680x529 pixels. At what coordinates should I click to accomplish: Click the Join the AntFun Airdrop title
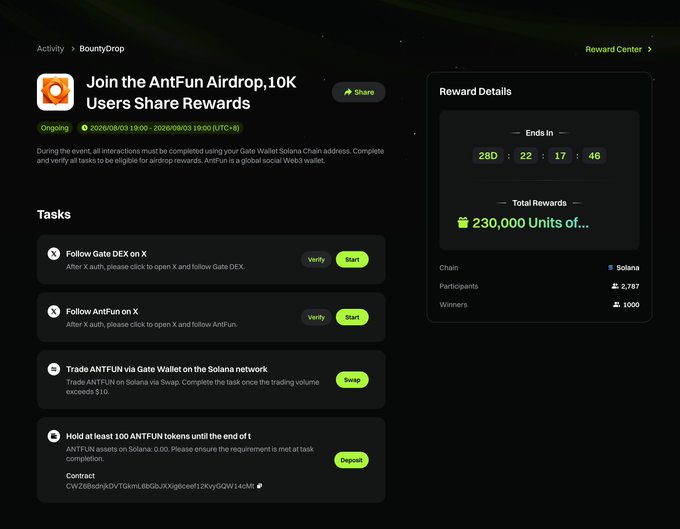tap(191, 92)
